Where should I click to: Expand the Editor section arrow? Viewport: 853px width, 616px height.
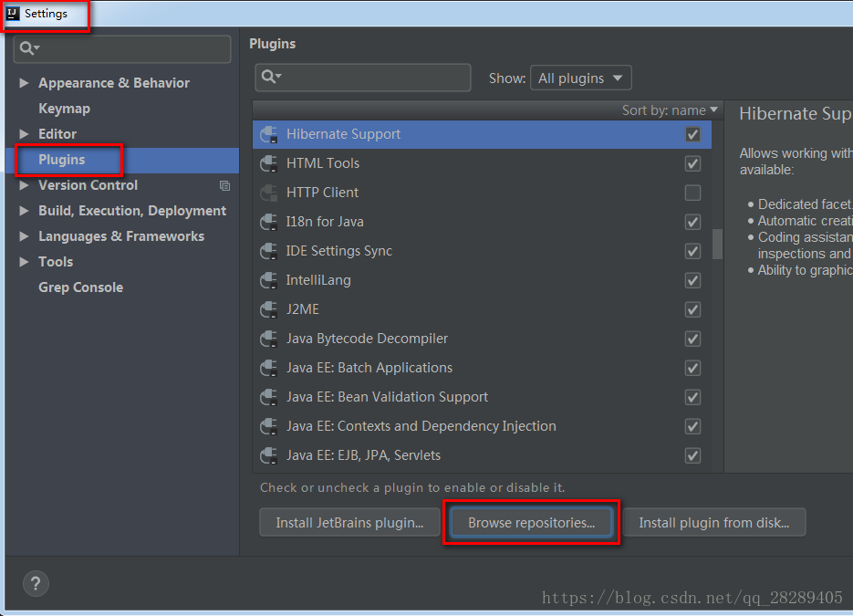[x=24, y=134]
